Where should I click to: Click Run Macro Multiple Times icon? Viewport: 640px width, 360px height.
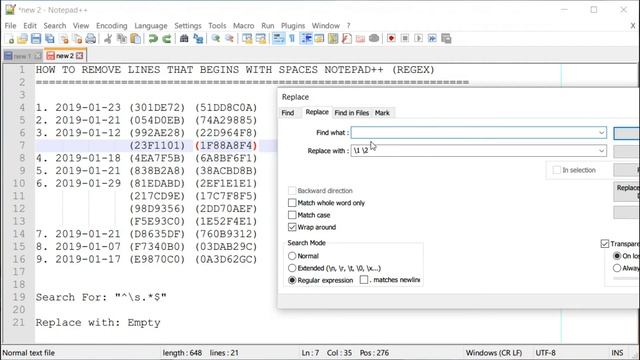point(432,39)
